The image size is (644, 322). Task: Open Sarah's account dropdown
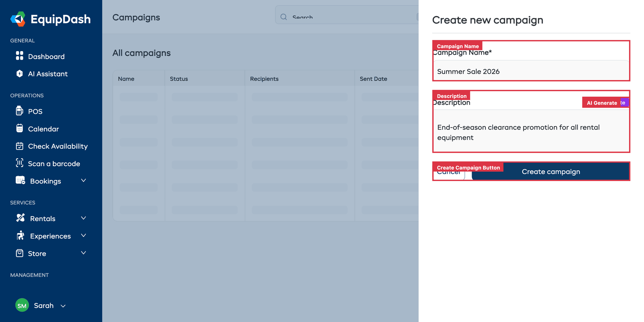[63, 306]
